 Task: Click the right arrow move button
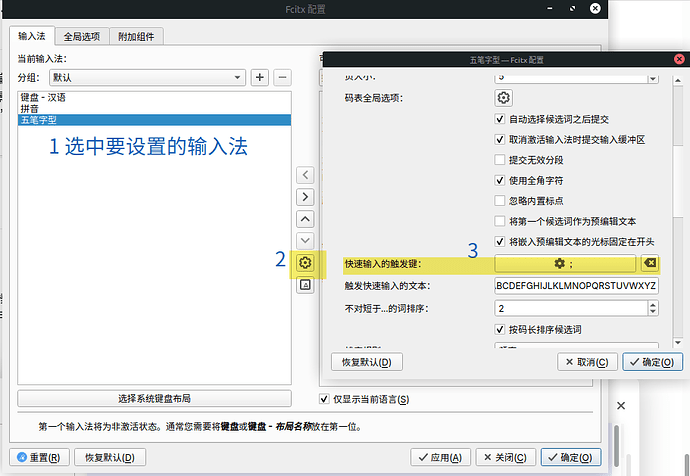coord(305,197)
